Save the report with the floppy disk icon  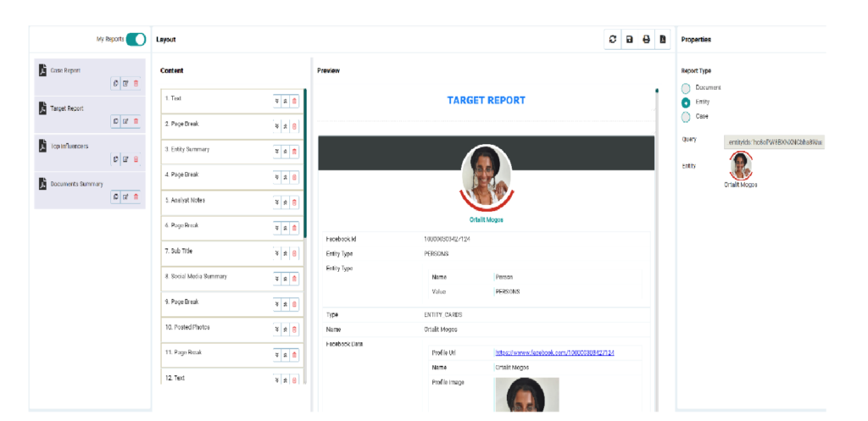pos(629,39)
